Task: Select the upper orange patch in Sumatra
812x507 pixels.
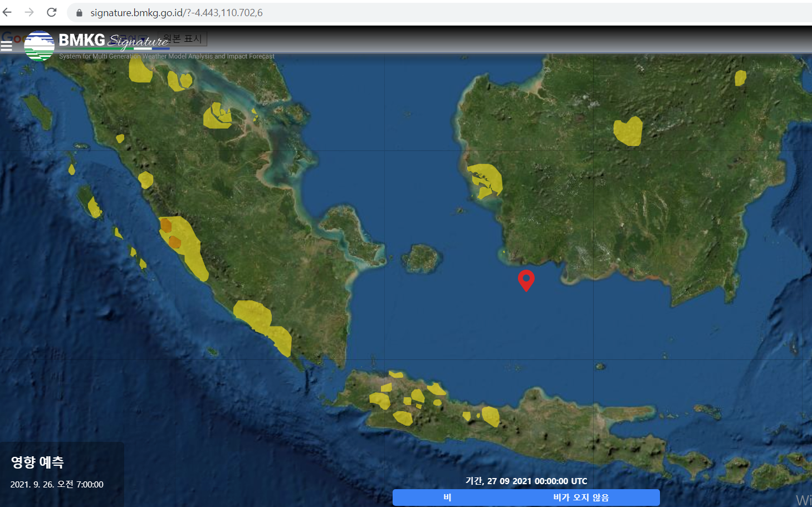Action: pyautogui.click(x=166, y=226)
